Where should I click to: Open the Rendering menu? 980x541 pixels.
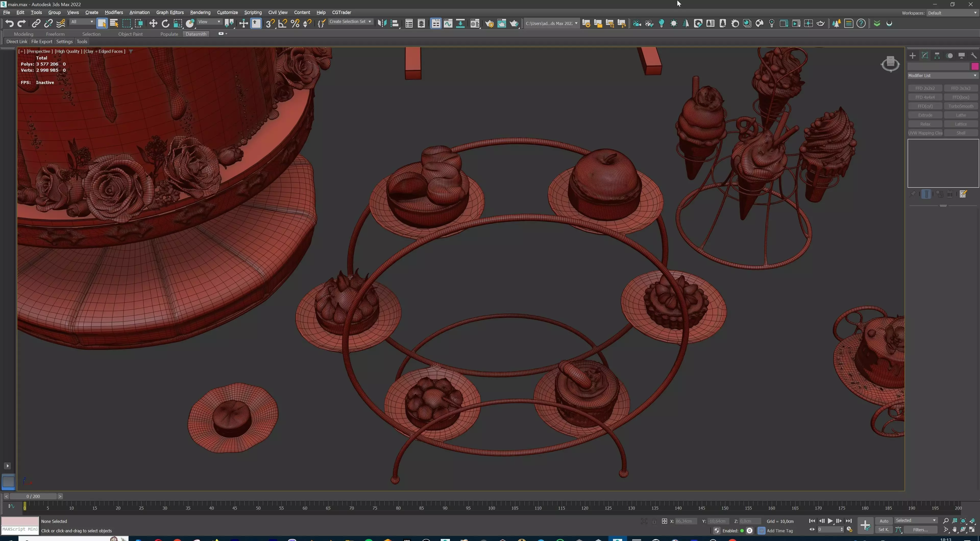click(x=200, y=13)
